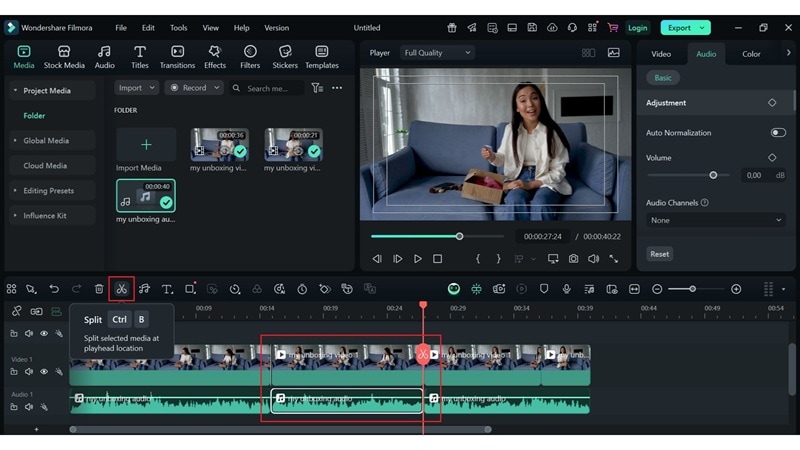
Task: Toggle visibility eye on the upper video track
Action: click(x=44, y=333)
